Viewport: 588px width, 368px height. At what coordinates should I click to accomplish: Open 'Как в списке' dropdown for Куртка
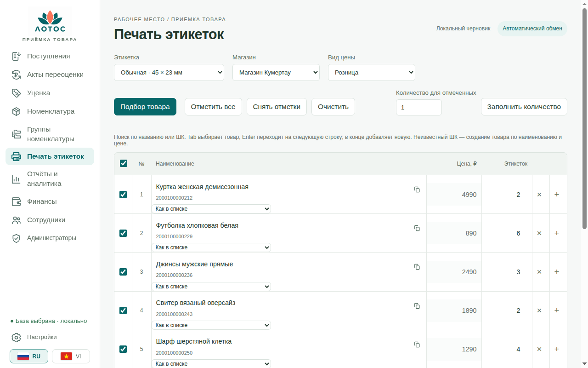pyautogui.click(x=211, y=209)
